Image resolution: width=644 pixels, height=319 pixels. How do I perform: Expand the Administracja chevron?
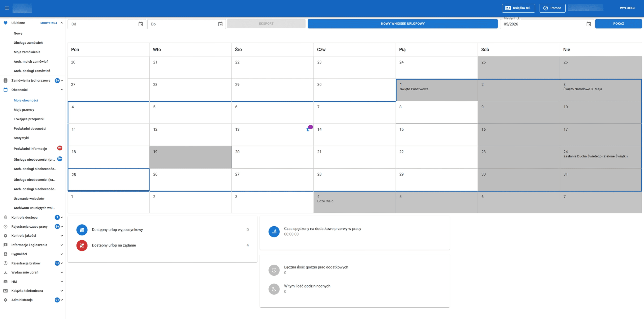coord(62,300)
